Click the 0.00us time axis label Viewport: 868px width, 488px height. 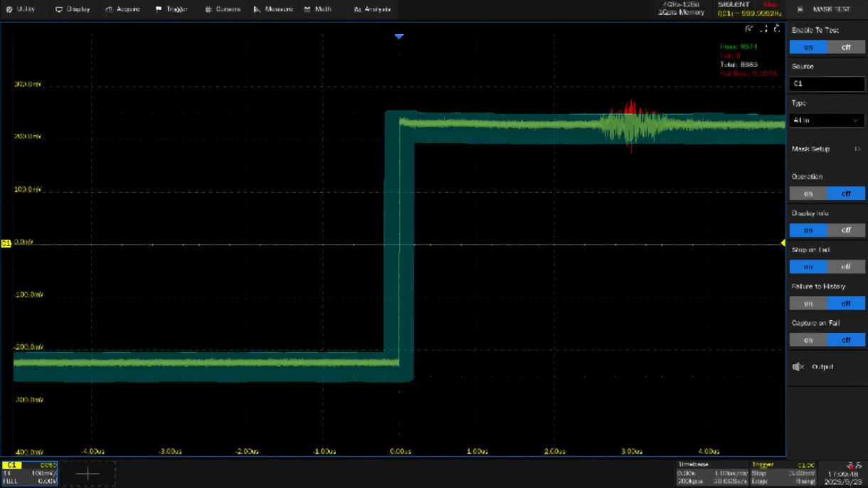click(401, 451)
